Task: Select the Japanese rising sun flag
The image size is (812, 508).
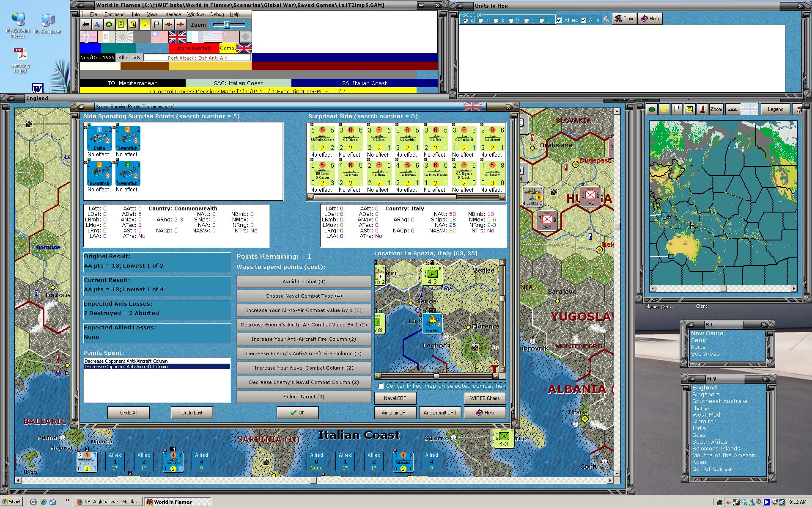Action: [x=124, y=37]
